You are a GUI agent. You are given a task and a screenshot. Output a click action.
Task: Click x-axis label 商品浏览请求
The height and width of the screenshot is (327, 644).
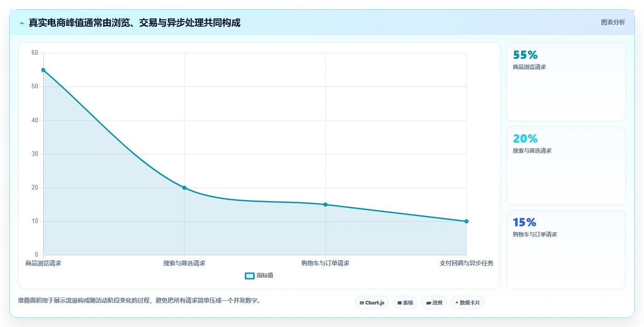43,263
